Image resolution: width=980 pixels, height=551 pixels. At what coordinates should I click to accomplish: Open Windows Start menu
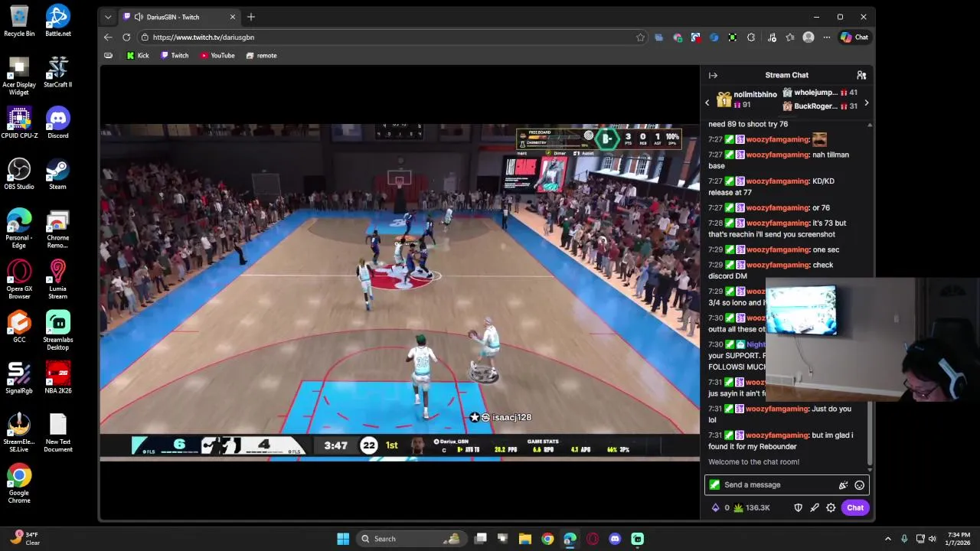pos(343,539)
